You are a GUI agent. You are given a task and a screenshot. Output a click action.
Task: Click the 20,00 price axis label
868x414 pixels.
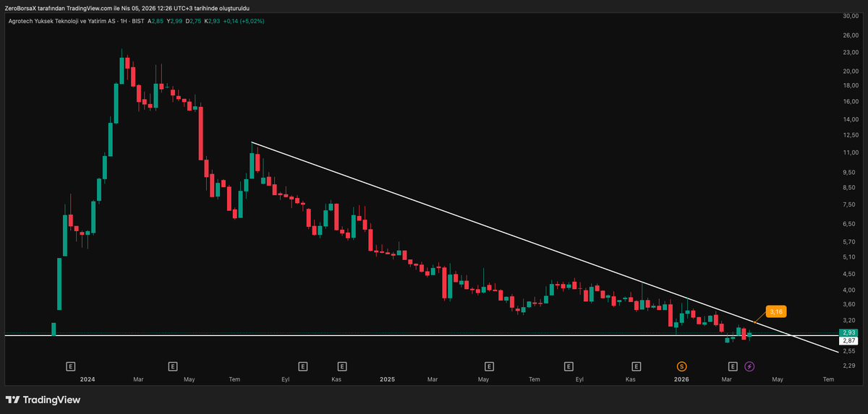coord(850,72)
